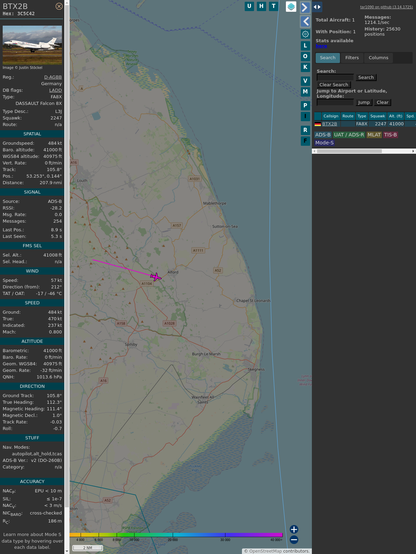This screenshot has height=554, width=416.
Task: Click the left-arrow sidebar toggle
Action: [x=305, y=22]
